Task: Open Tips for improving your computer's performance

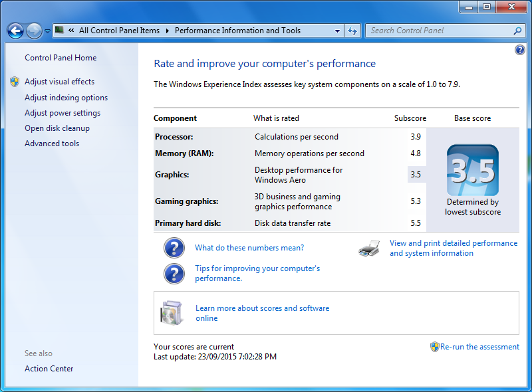Action: click(257, 273)
